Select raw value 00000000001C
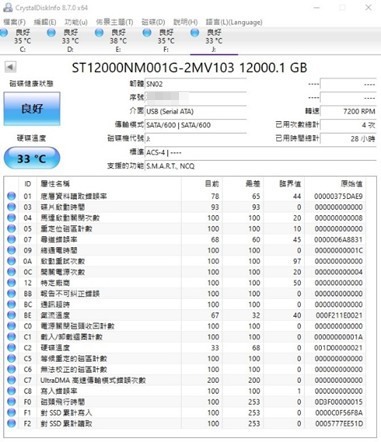Image resolution: width=381 pixels, height=442 pixels. pyautogui.click(x=338, y=250)
